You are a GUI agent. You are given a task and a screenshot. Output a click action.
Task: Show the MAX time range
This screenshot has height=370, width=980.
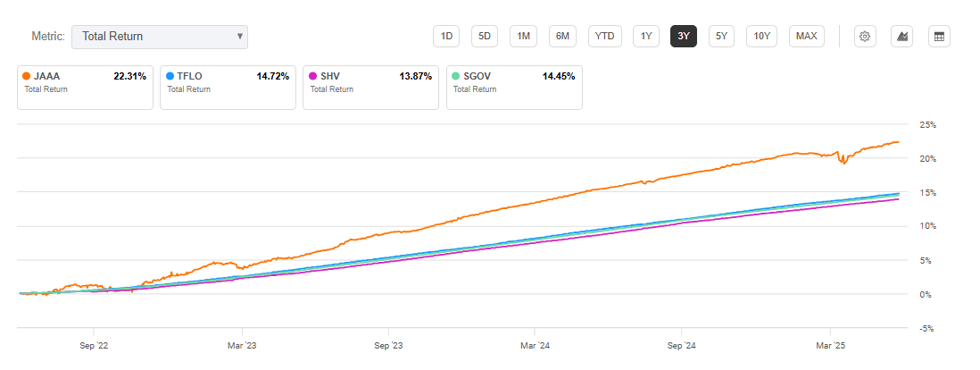click(806, 37)
